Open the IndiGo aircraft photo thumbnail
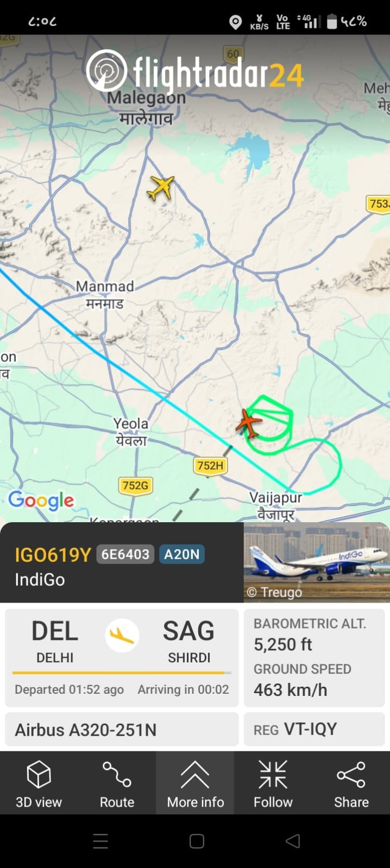Image resolution: width=390 pixels, height=868 pixels. (x=317, y=562)
